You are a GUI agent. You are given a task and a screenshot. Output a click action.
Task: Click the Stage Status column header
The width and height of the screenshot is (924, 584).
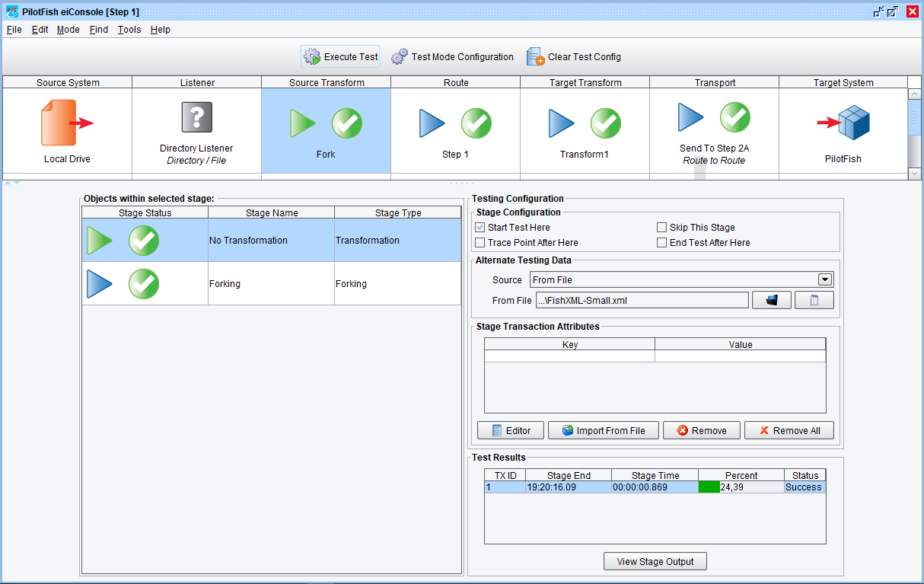point(145,213)
